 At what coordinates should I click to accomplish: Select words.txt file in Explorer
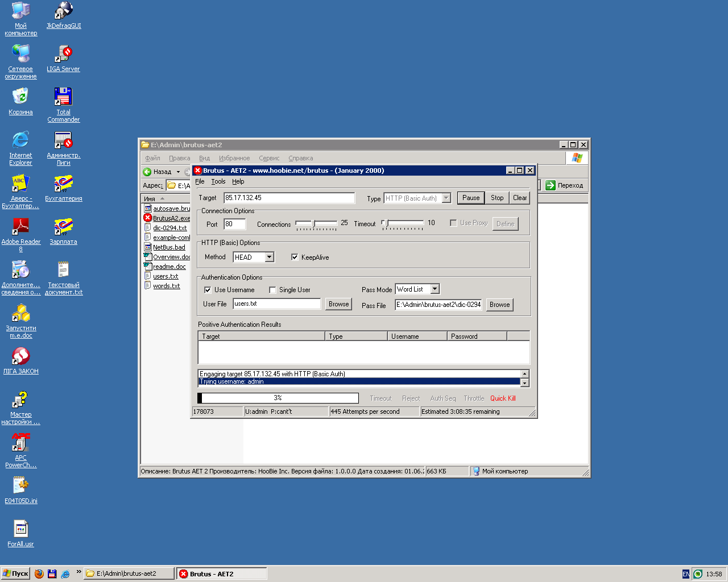pyautogui.click(x=162, y=286)
